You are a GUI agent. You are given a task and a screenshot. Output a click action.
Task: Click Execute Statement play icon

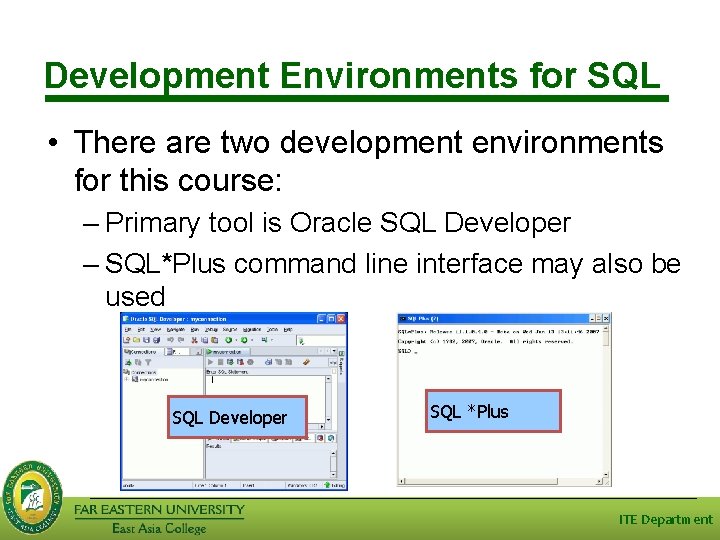(x=210, y=362)
